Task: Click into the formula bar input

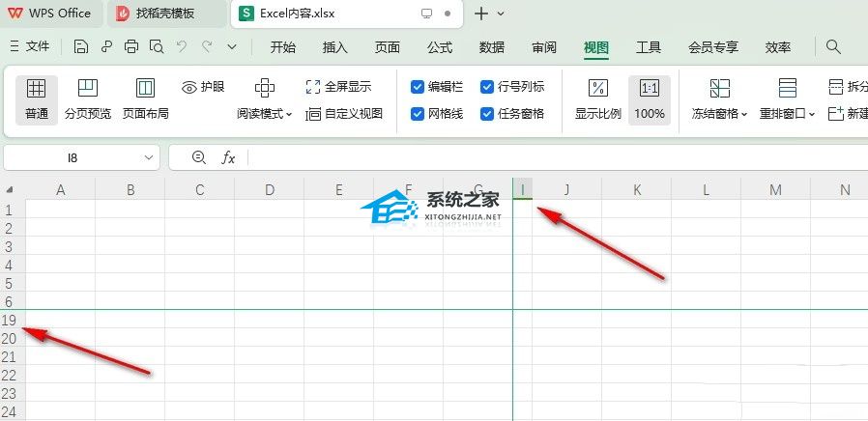Action: [558, 157]
